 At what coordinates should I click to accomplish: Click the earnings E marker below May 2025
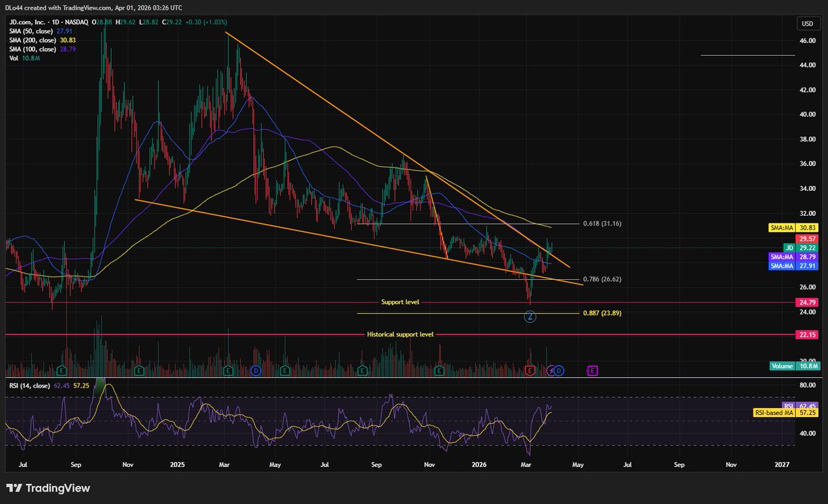tap(284, 370)
